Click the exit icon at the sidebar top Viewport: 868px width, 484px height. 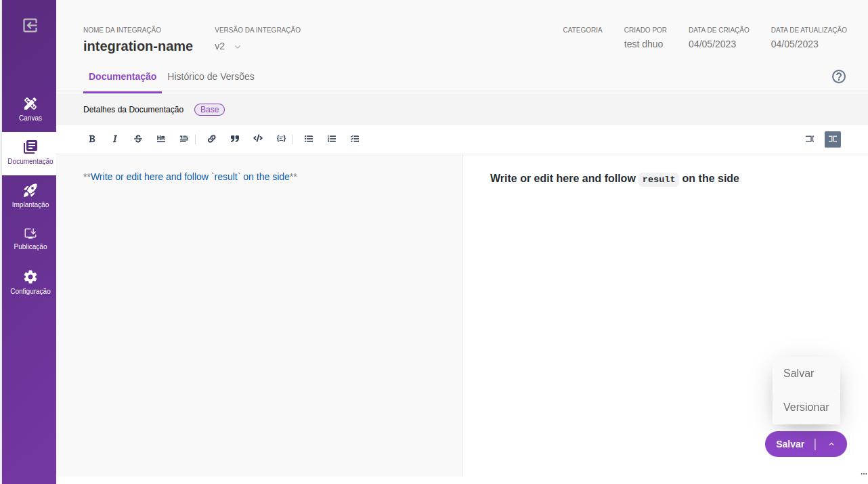coord(30,26)
